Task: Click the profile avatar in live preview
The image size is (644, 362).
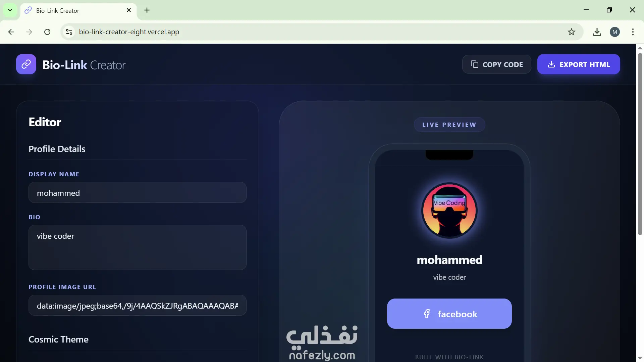Action: tap(449, 211)
